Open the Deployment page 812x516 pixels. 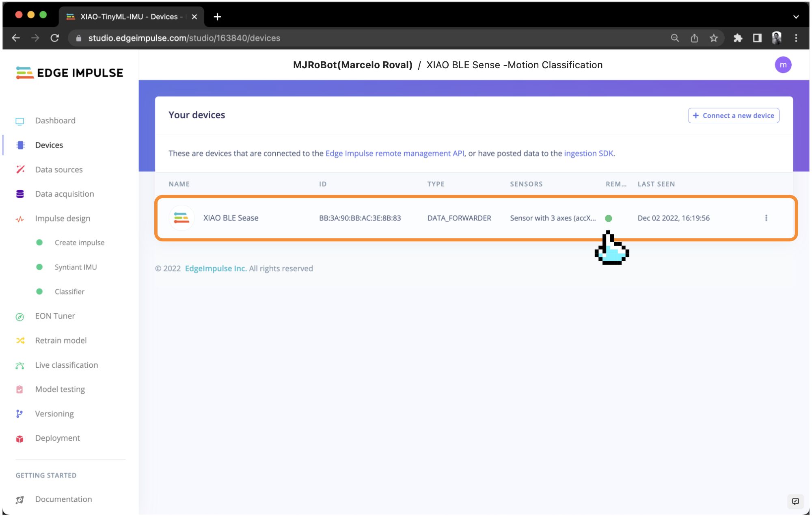[58, 438]
